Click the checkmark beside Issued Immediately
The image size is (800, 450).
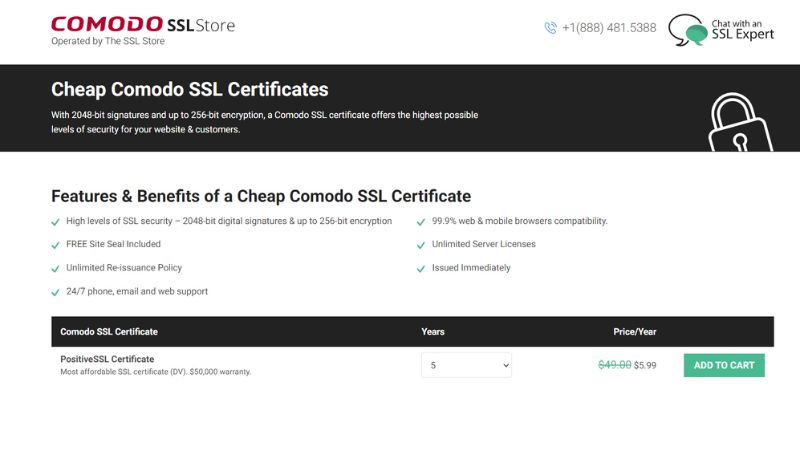pyautogui.click(x=420, y=269)
